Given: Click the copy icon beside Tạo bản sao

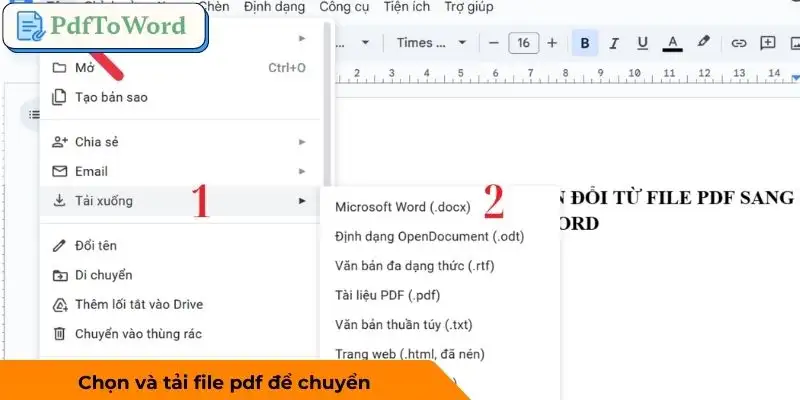Looking at the screenshot, I should (x=60, y=97).
